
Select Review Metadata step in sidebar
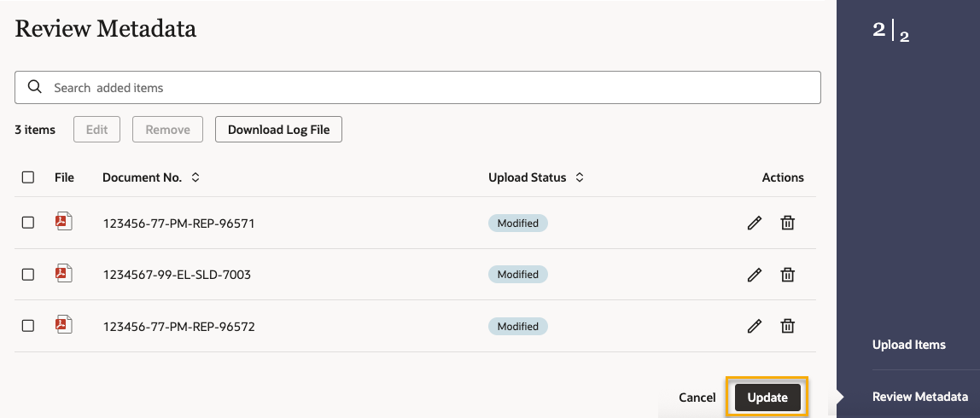(919, 397)
